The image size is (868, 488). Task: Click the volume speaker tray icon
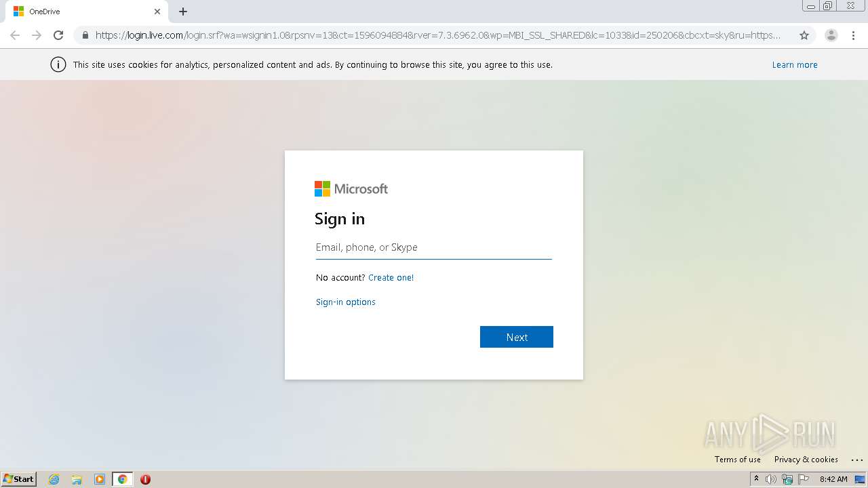[771, 479]
